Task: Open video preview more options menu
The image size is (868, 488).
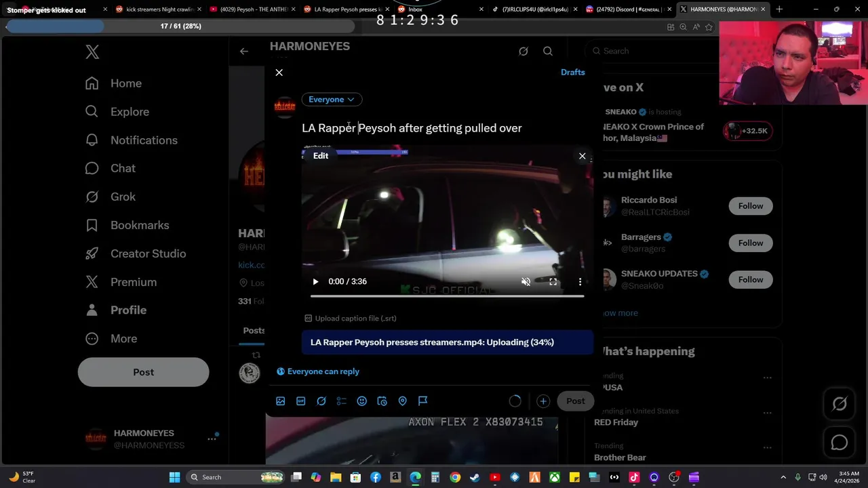Action: click(580, 282)
